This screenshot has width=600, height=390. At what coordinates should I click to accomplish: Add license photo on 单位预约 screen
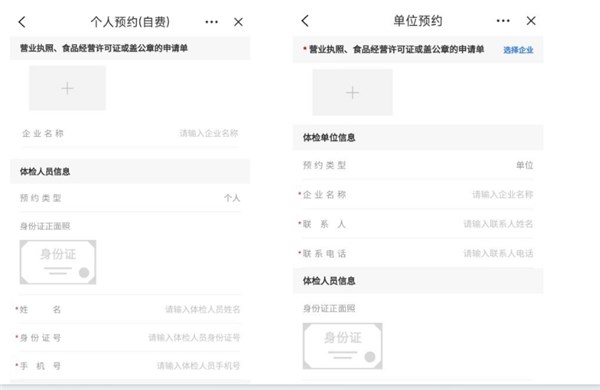(352, 92)
